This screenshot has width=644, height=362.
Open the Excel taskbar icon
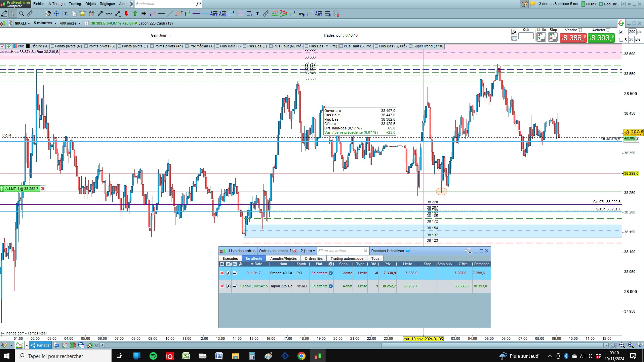pos(186,356)
